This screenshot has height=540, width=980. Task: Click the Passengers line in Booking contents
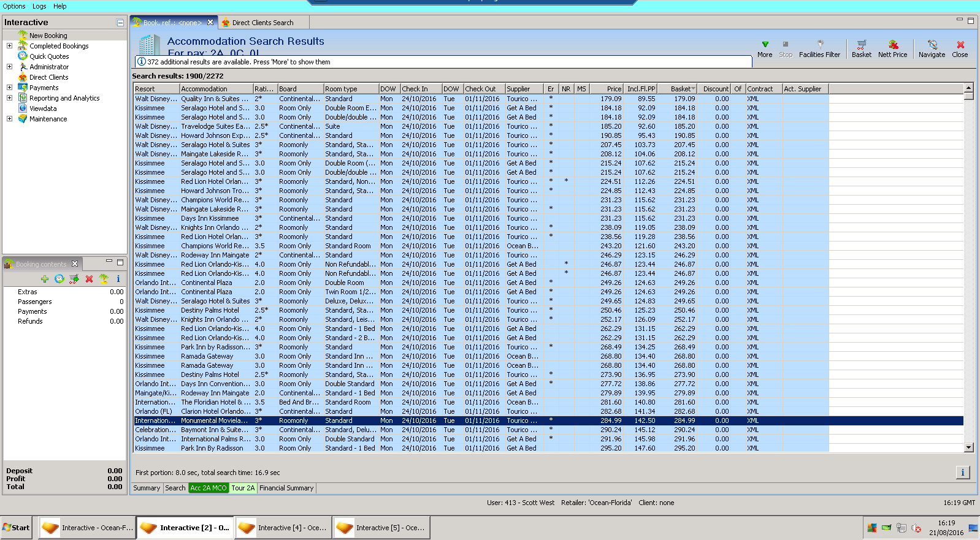click(64, 302)
